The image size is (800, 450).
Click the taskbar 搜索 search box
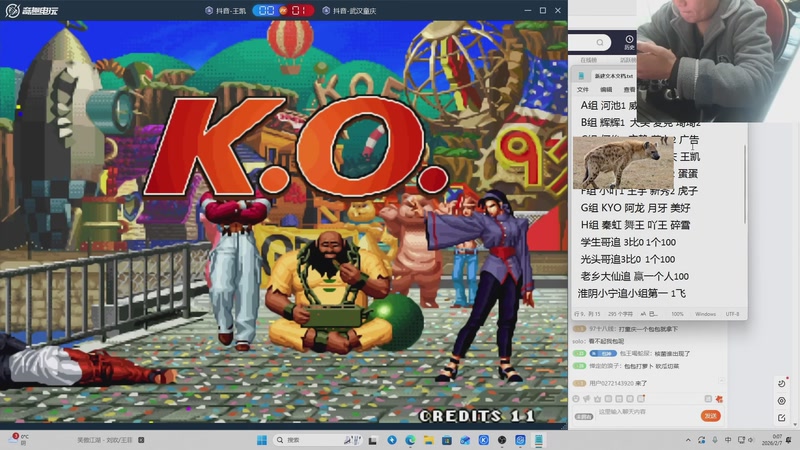tap(318, 440)
